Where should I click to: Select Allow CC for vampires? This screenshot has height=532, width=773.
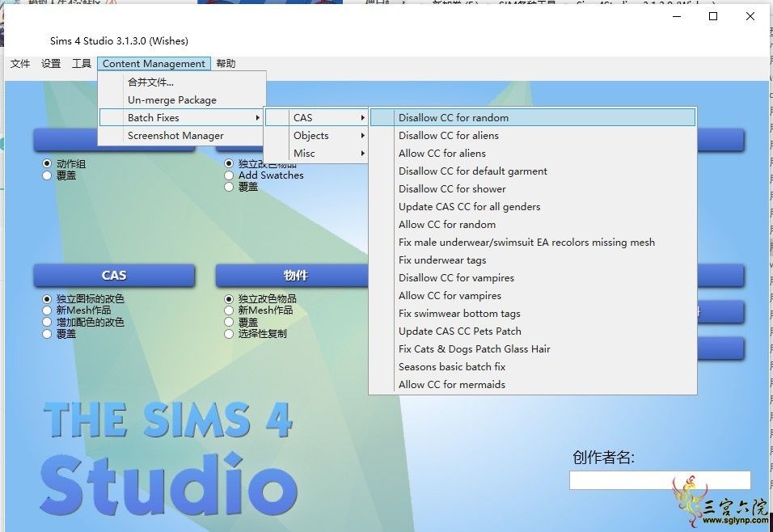533,295
